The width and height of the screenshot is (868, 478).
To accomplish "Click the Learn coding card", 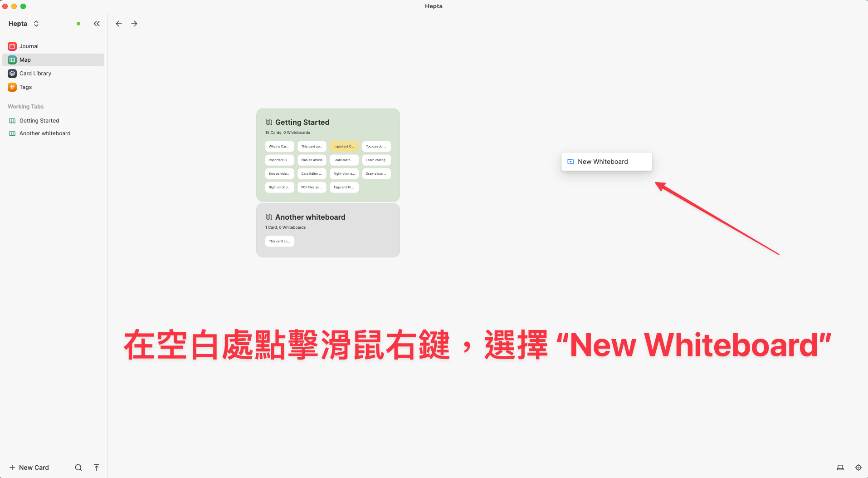I will pos(376,160).
